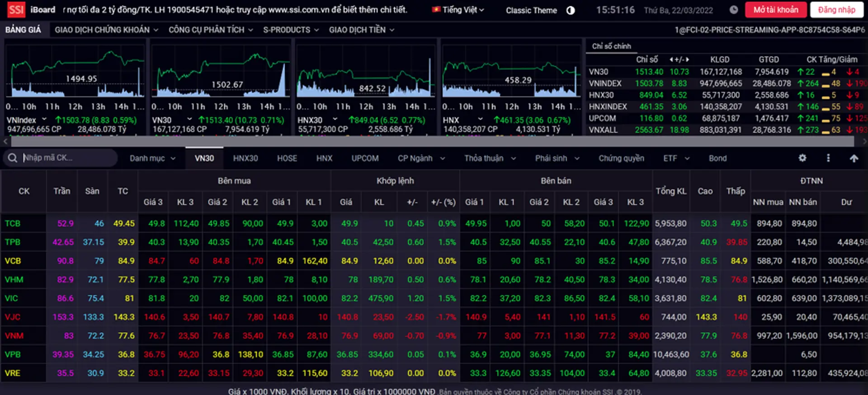This screenshot has width=868, height=395.
Task: Click the Tổng KL column header
Action: coord(671,191)
